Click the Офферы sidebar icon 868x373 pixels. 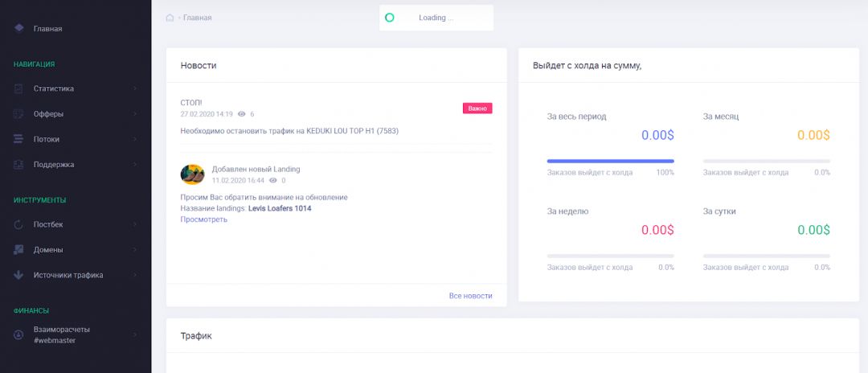click(x=18, y=114)
